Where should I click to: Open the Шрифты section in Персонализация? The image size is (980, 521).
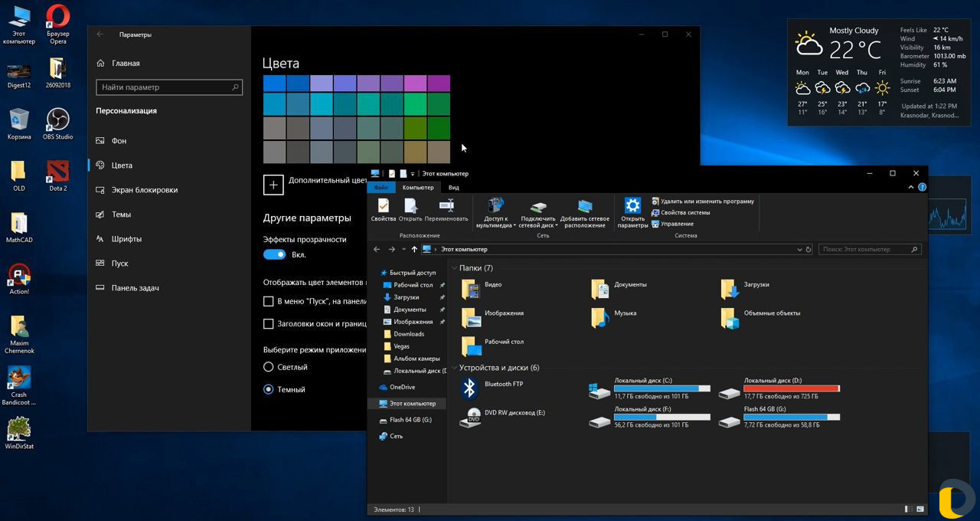[126, 238]
